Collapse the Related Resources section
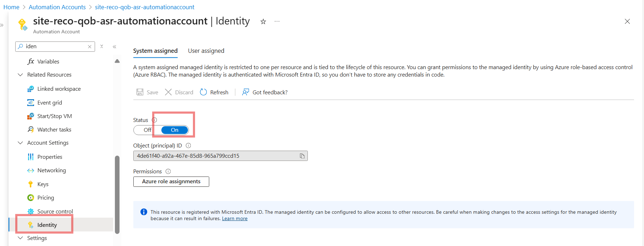Screen dimensions: 644x246 (x=20, y=75)
